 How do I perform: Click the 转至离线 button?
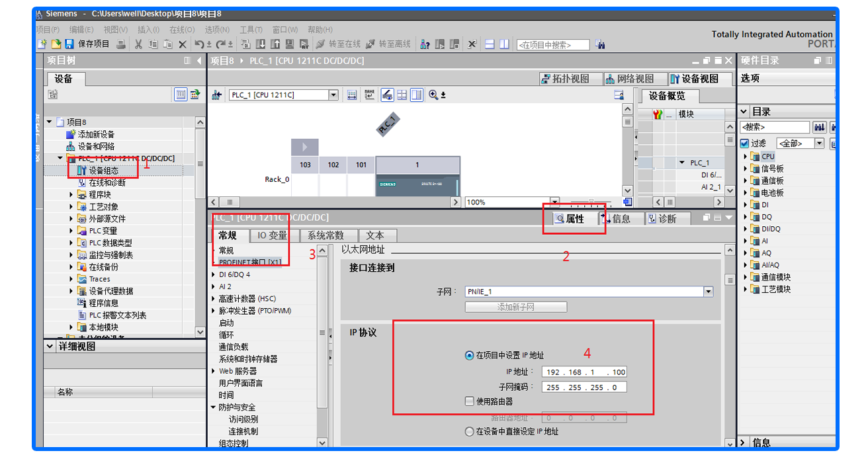[388, 44]
